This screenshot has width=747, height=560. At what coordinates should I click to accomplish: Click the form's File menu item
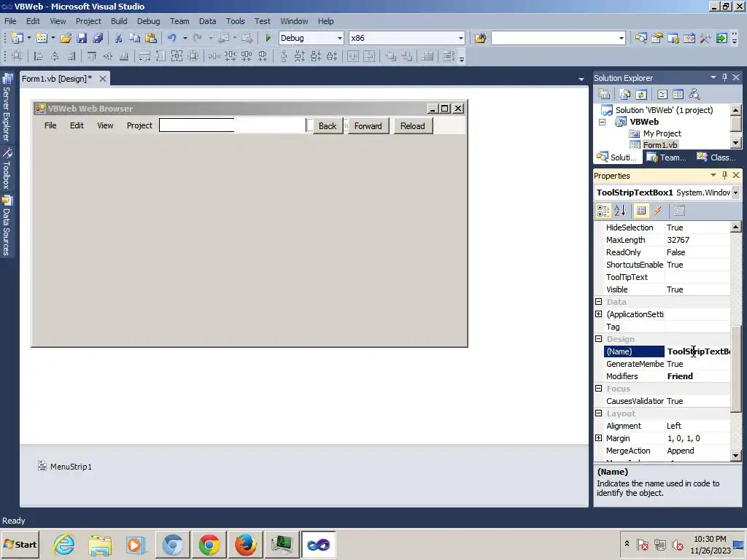tap(50, 125)
